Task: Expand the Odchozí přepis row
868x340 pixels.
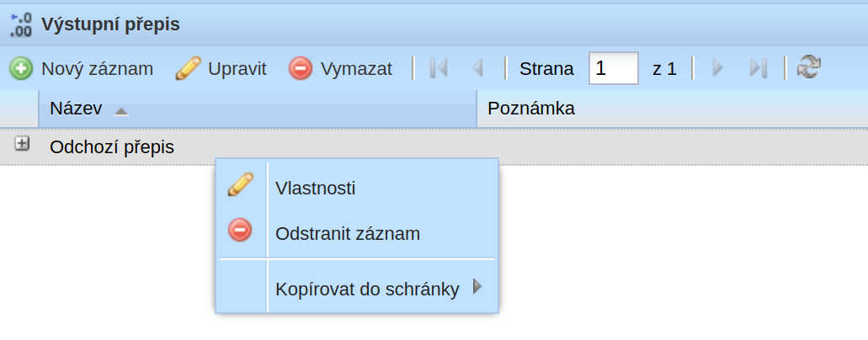Action: click(x=22, y=144)
